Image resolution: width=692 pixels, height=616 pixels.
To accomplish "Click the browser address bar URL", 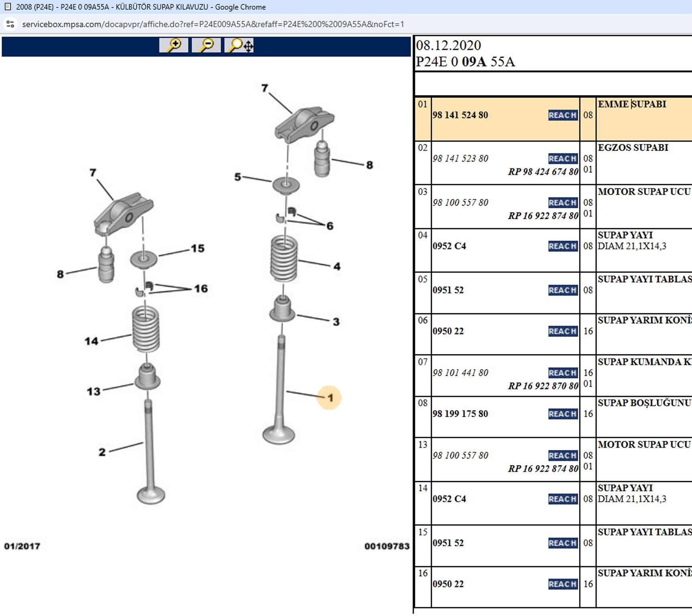I will [213, 24].
